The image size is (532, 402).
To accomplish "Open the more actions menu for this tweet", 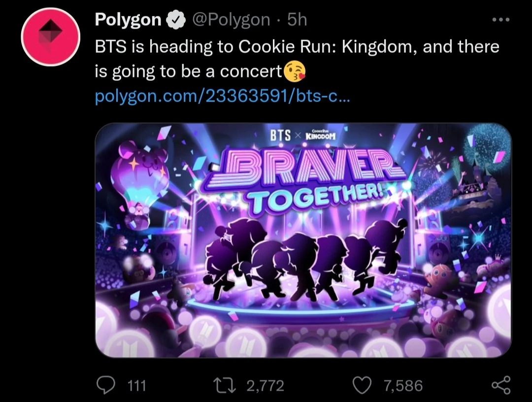I will pos(500,19).
